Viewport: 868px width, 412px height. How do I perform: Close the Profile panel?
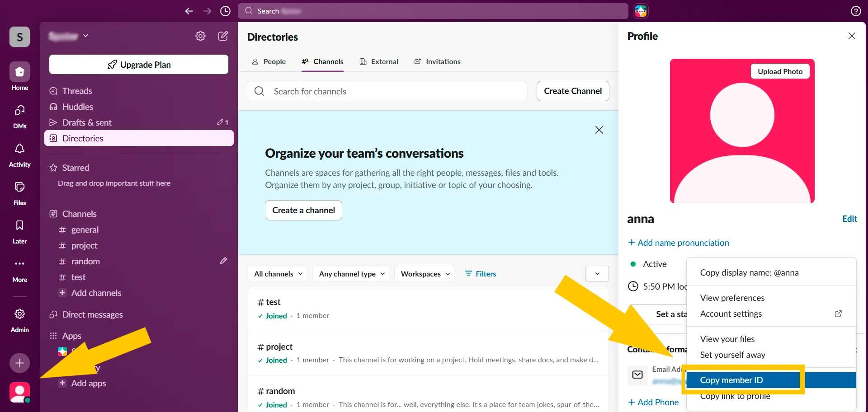(x=852, y=36)
